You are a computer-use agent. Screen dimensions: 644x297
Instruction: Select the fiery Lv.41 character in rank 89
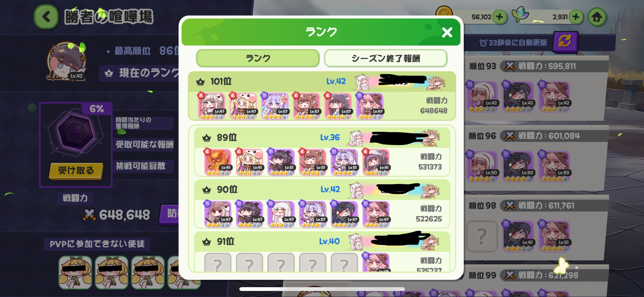(x=218, y=162)
